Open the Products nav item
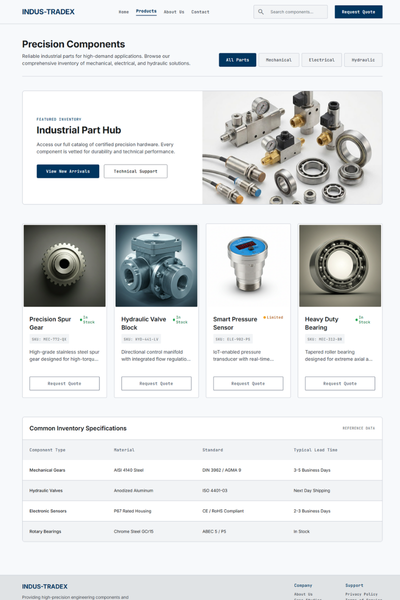This screenshot has height=600, width=400. pyautogui.click(x=146, y=11)
